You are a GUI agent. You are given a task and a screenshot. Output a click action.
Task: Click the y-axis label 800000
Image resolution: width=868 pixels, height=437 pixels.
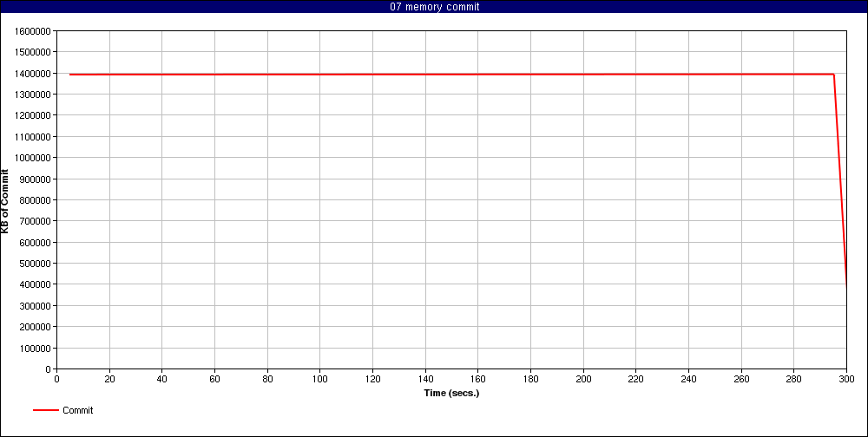click(x=36, y=199)
